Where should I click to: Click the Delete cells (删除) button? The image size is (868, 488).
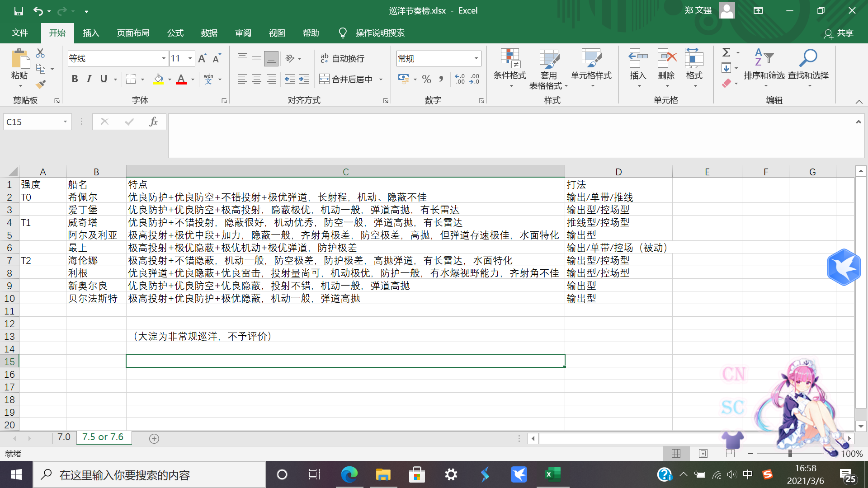coord(666,68)
